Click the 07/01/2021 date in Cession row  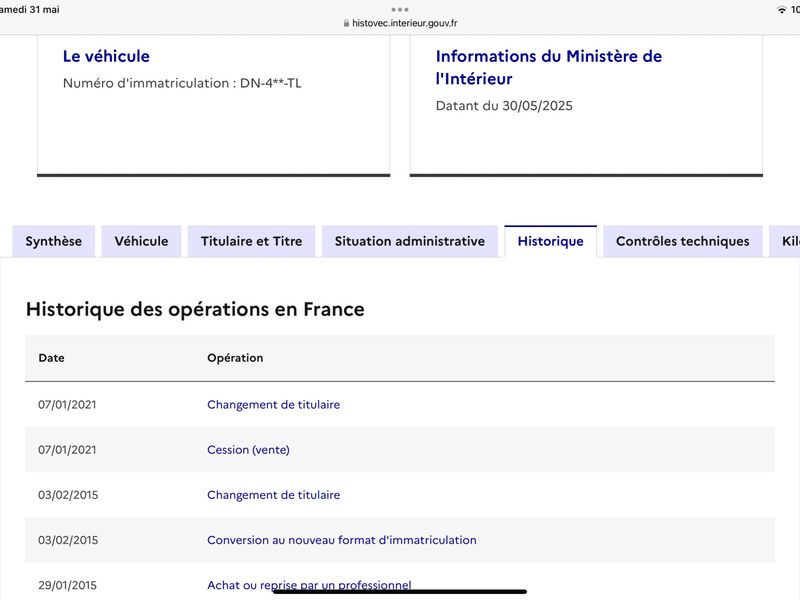pyautogui.click(x=67, y=449)
